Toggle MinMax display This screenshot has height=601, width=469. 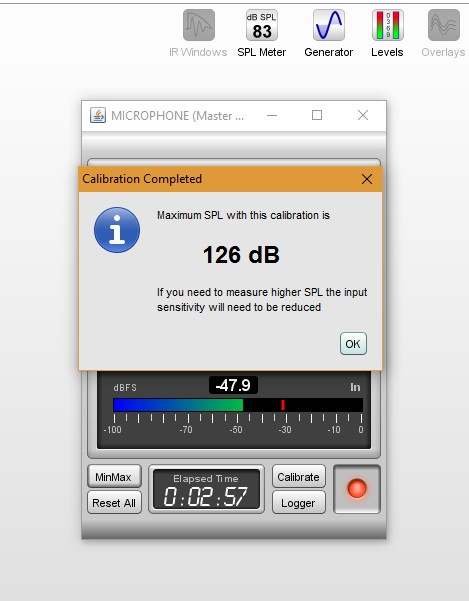[114, 476]
